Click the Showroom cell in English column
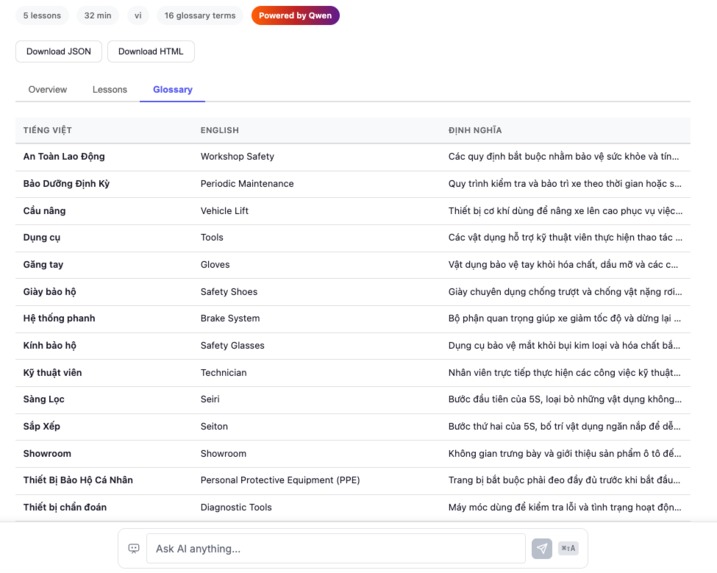The width and height of the screenshot is (717, 573). pos(223,453)
